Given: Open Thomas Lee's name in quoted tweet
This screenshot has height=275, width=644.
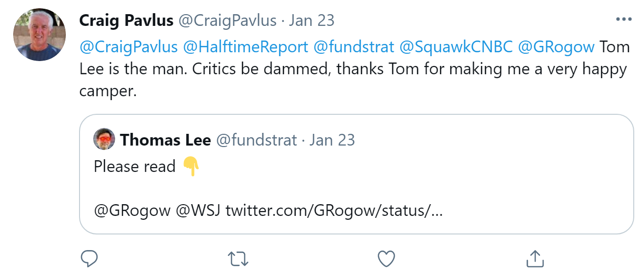Looking at the screenshot, I should [165, 141].
